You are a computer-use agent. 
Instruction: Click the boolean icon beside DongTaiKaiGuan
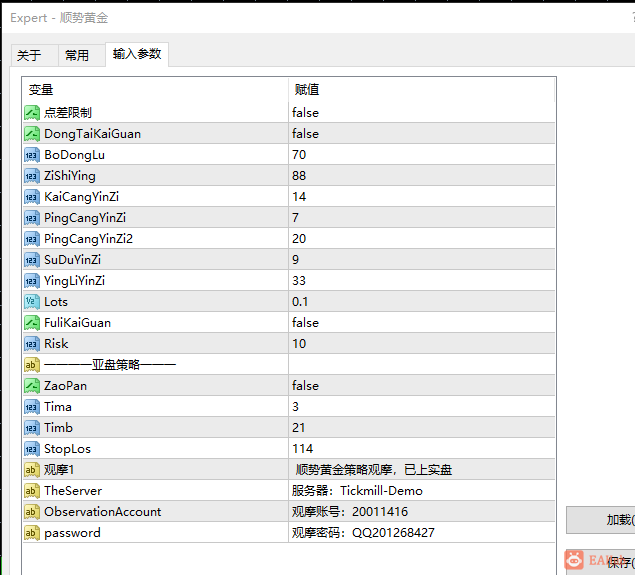point(32,134)
